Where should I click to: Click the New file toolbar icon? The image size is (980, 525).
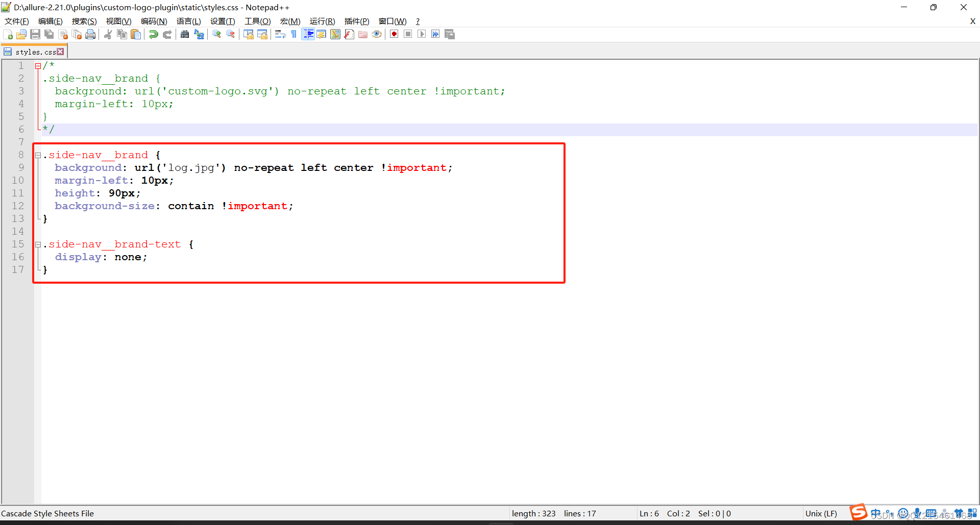(x=8, y=34)
